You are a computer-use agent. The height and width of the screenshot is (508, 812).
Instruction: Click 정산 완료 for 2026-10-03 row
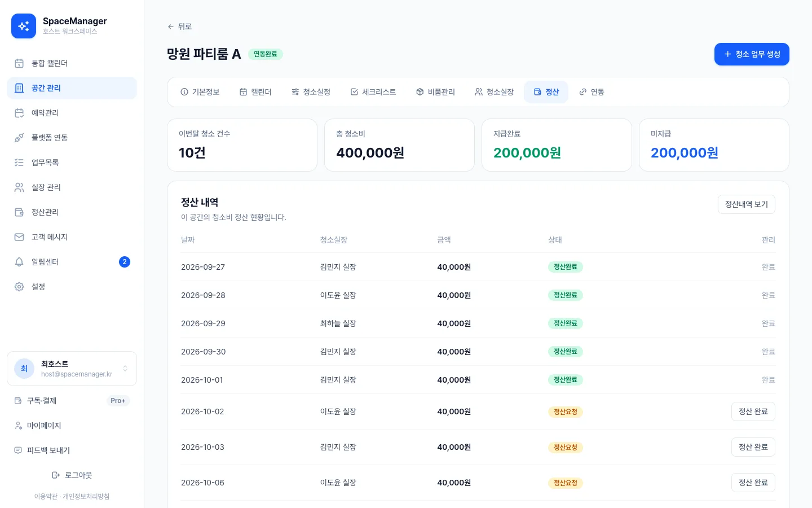(753, 447)
